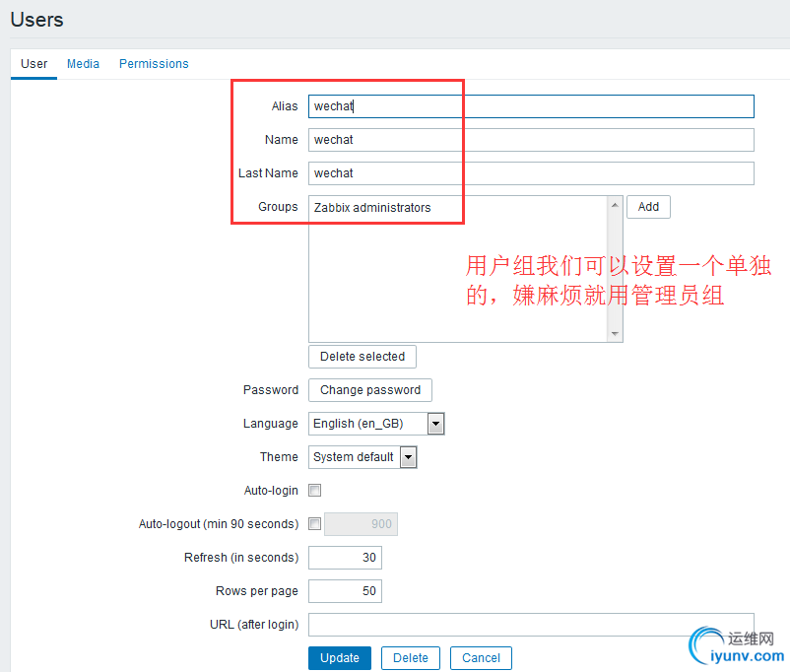Enable the Auto-logout checkbox
The height and width of the screenshot is (672, 790).
point(315,524)
